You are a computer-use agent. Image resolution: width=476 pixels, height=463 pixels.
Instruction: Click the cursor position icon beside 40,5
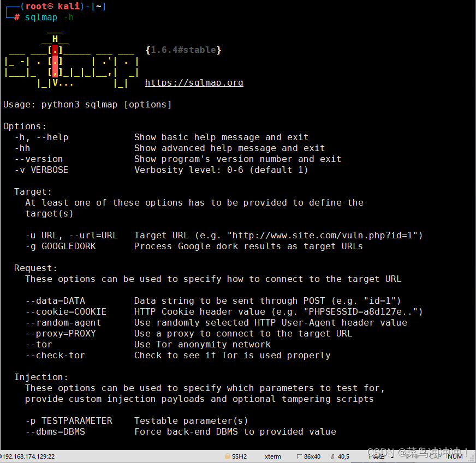pyautogui.click(x=334, y=456)
